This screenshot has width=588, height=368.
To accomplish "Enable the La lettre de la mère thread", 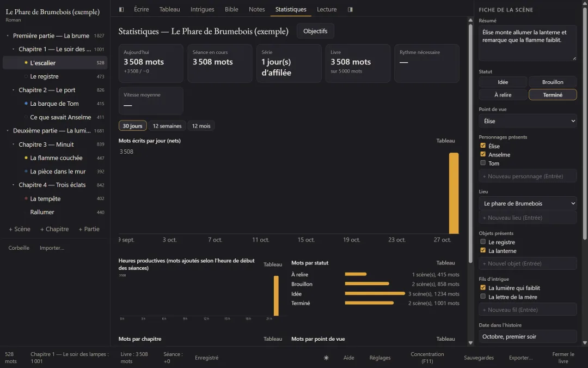I will point(483,296).
